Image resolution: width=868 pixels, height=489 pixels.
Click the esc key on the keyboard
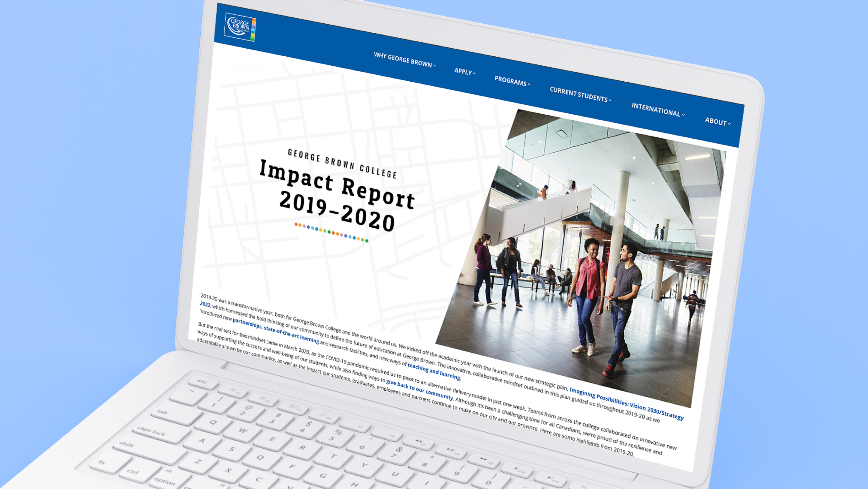203,382
